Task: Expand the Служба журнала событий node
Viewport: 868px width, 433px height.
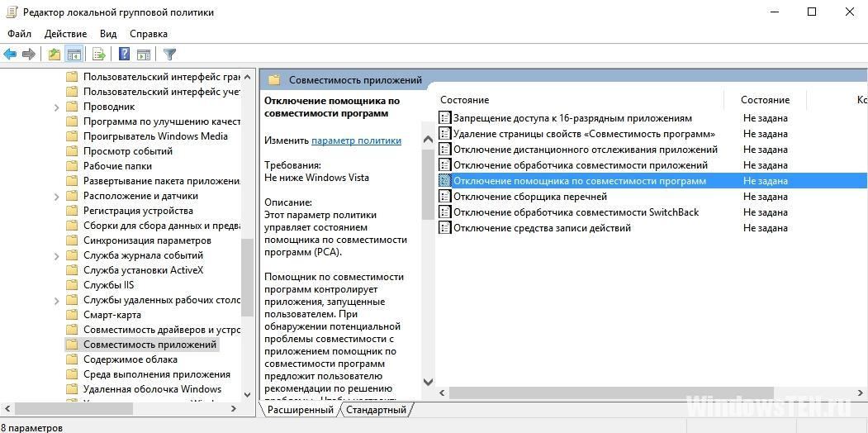Action: (56, 256)
